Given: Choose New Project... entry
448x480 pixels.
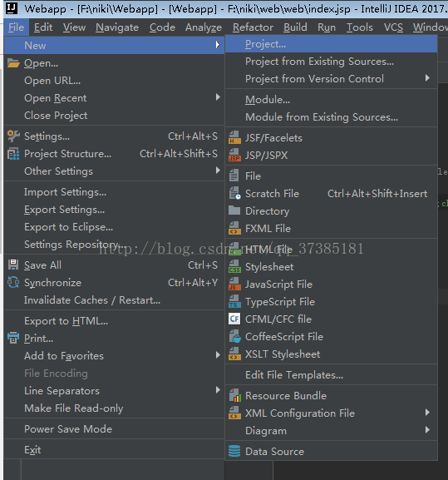Looking at the screenshot, I should (x=331, y=44).
